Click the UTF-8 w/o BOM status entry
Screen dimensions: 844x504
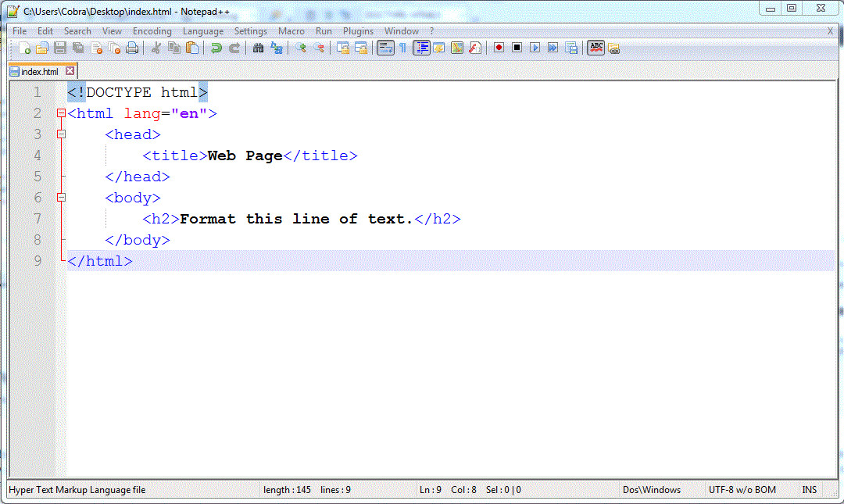click(x=742, y=490)
